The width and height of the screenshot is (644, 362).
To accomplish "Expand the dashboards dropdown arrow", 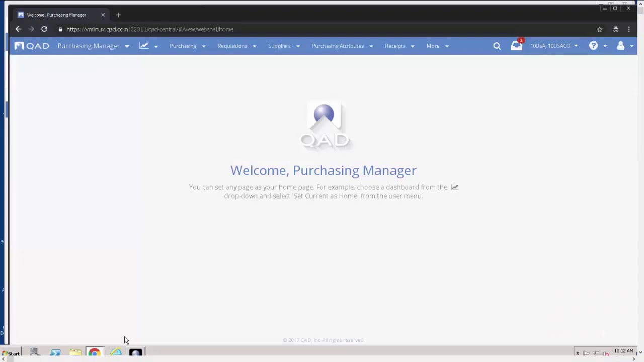I will tap(156, 46).
